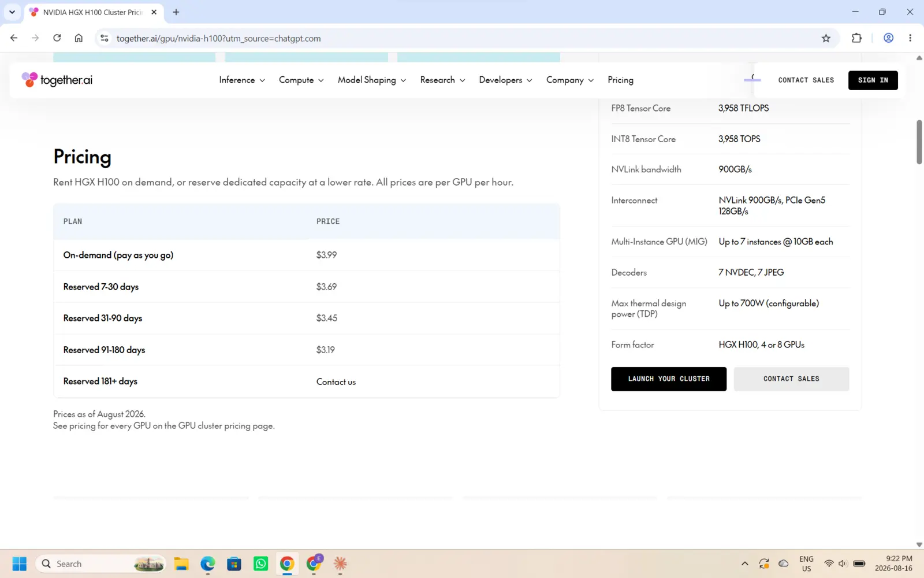
Task: Click the Contact us price cell
Action: [x=336, y=381]
